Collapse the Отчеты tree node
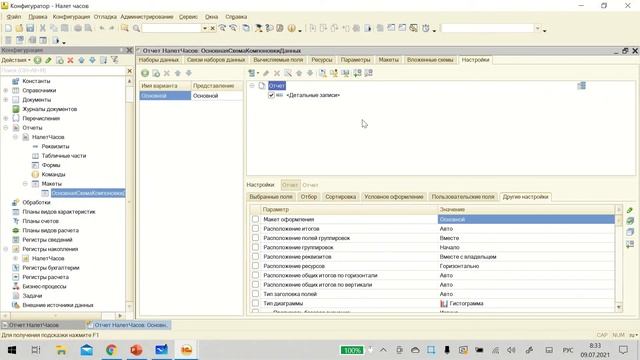640x360 pixels. 6,128
